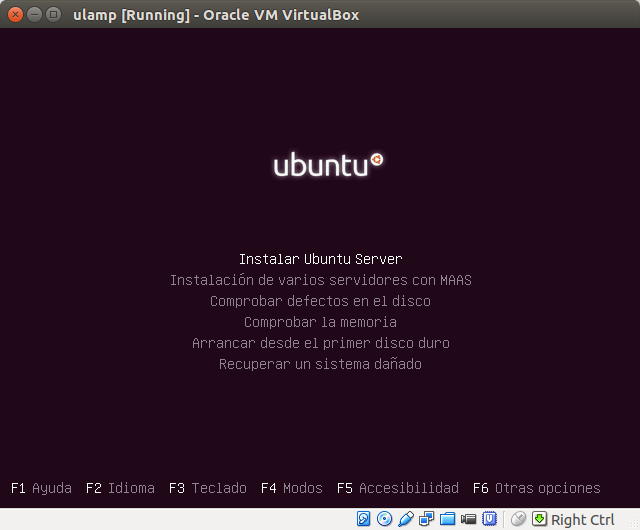Click the hard disk activity status icon
This screenshot has width=640, height=530.
[x=363, y=519]
